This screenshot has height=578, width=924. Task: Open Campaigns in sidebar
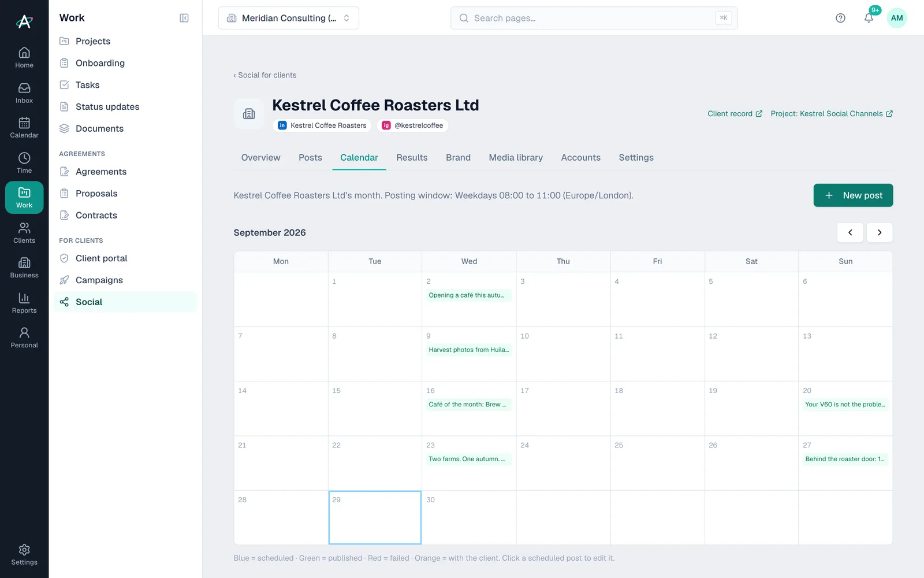pyautogui.click(x=125, y=280)
